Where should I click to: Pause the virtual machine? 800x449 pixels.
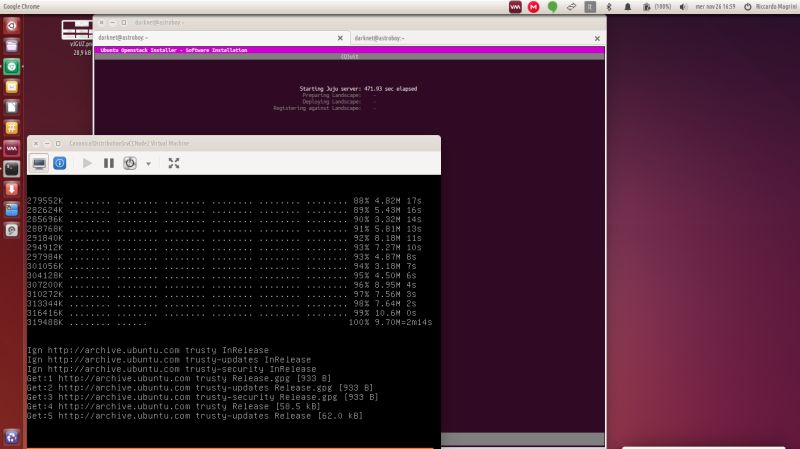109,163
